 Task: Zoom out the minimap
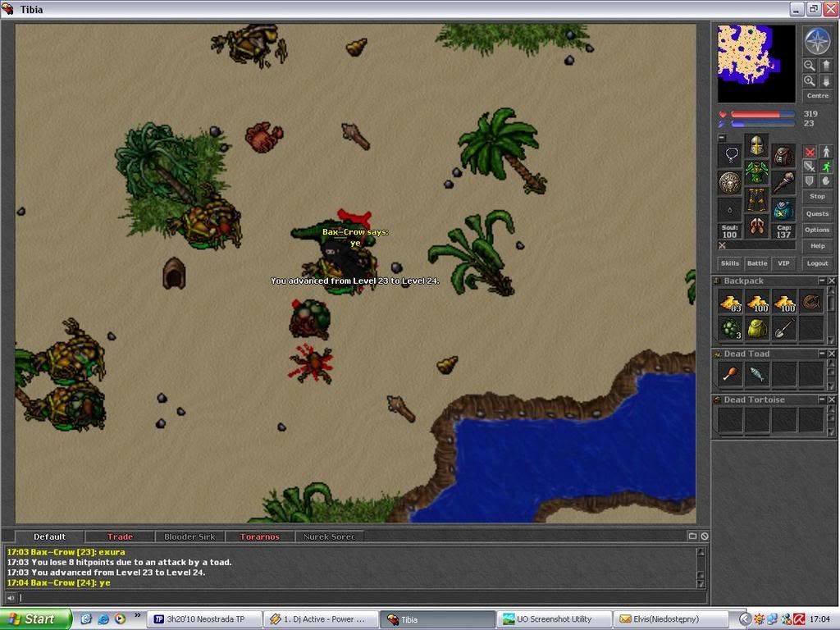(810, 66)
